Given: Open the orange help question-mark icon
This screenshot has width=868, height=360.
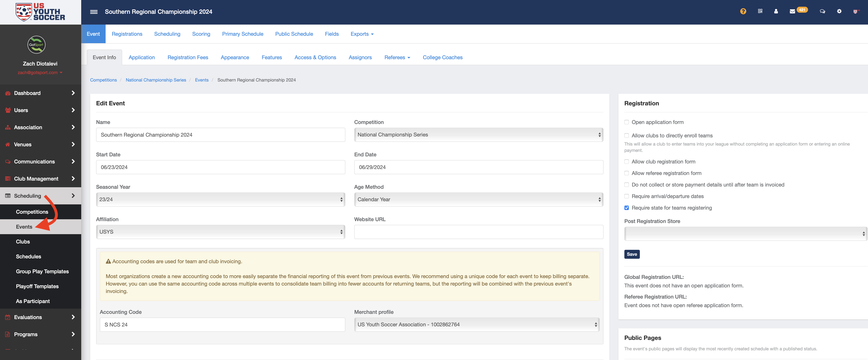Looking at the screenshot, I should click(743, 12).
